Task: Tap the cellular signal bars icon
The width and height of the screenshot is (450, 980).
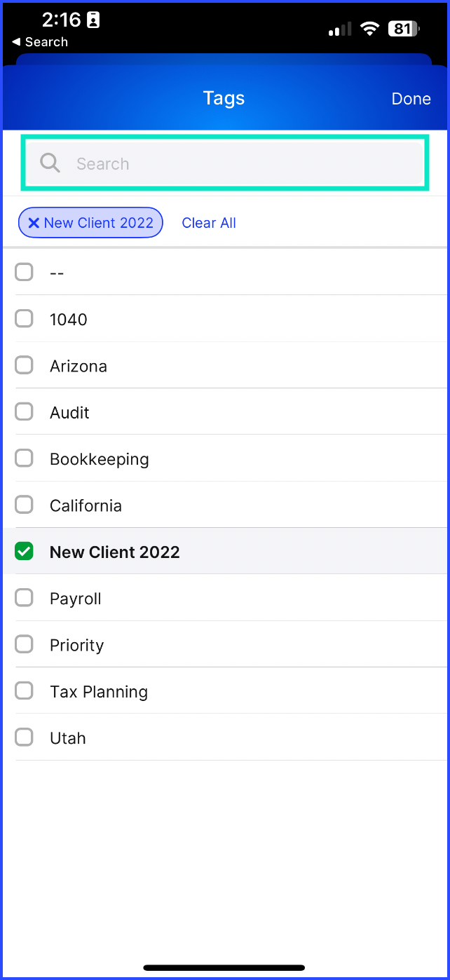Action: pyautogui.click(x=340, y=29)
